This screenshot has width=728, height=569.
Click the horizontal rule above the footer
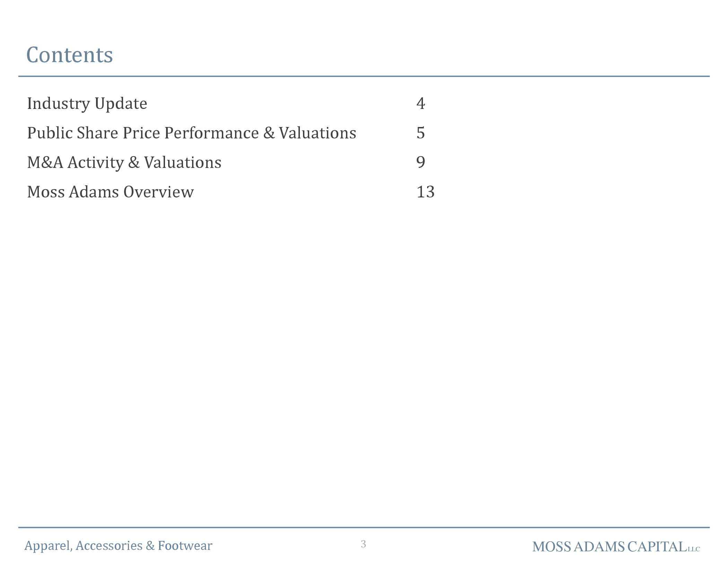coord(364,528)
